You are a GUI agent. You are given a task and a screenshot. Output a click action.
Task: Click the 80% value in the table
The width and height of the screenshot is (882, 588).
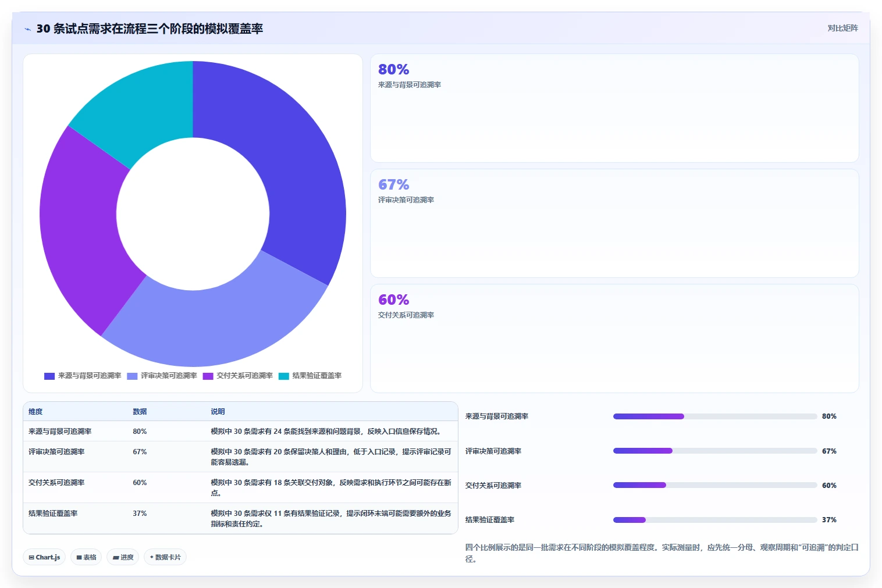[x=140, y=432]
